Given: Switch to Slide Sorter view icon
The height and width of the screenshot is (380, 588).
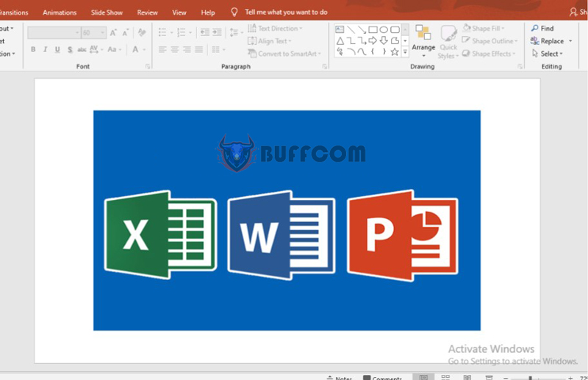Looking at the screenshot, I should (x=445, y=377).
